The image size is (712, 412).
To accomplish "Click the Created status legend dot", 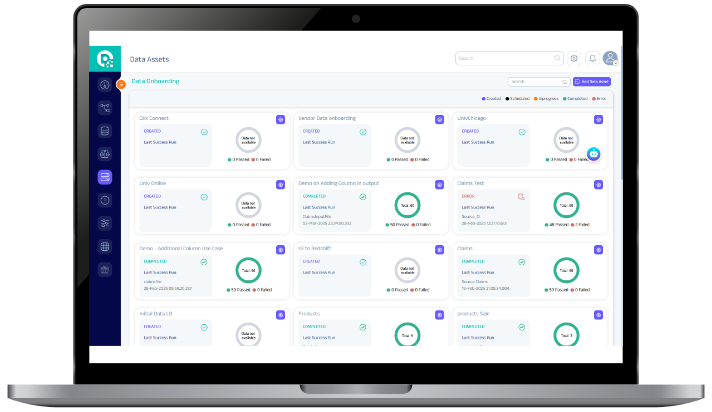I will click(483, 99).
